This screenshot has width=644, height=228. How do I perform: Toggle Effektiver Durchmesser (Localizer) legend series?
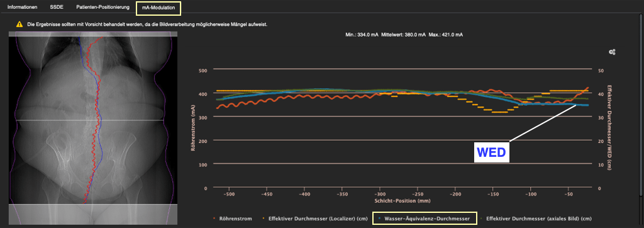tap(316, 219)
